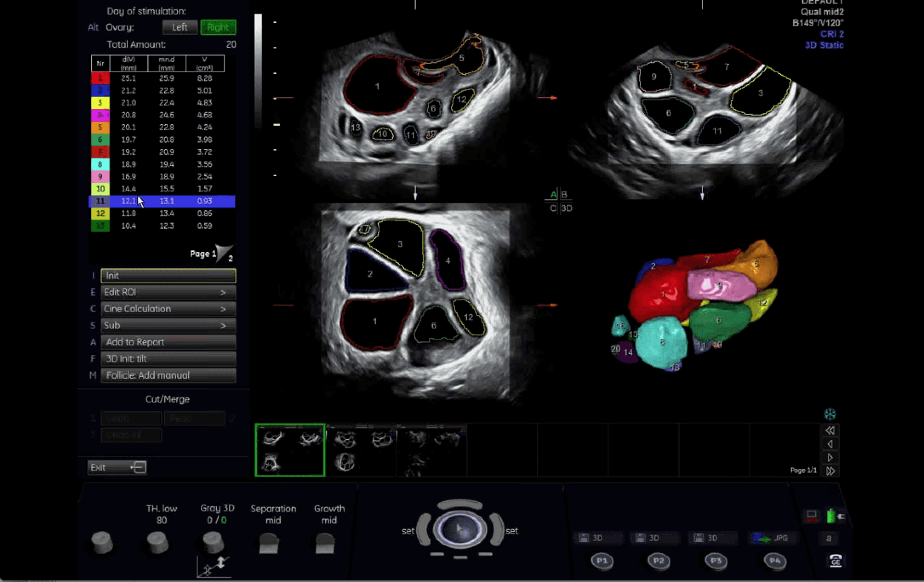Click the orange follicle 5 color swatch

tap(100, 127)
